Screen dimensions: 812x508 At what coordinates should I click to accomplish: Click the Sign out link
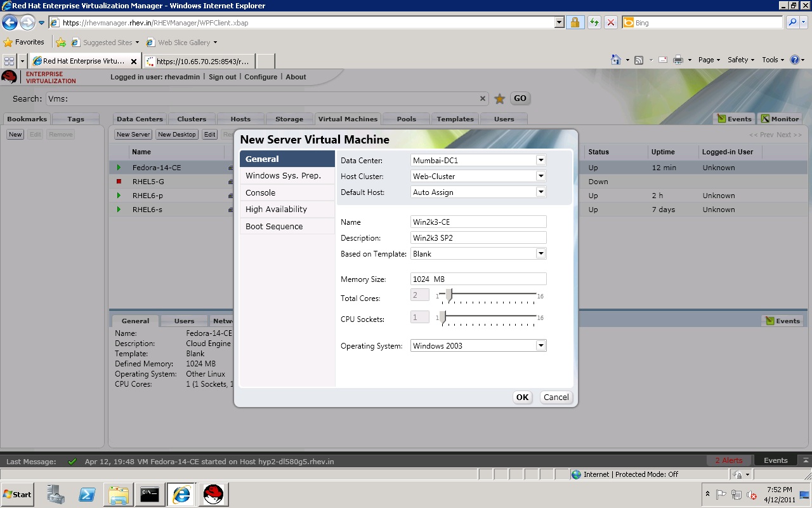223,77
